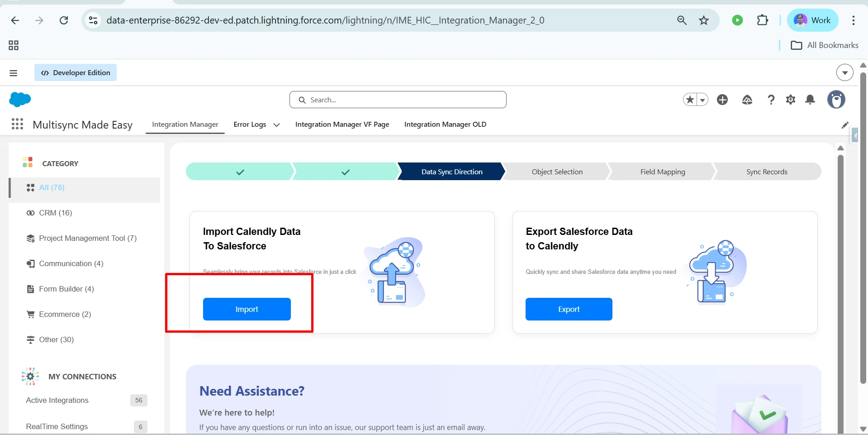Toggle the hamburger navigation menu
Image resolution: width=868 pixels, height=435 pixels.
pos(14,73)
